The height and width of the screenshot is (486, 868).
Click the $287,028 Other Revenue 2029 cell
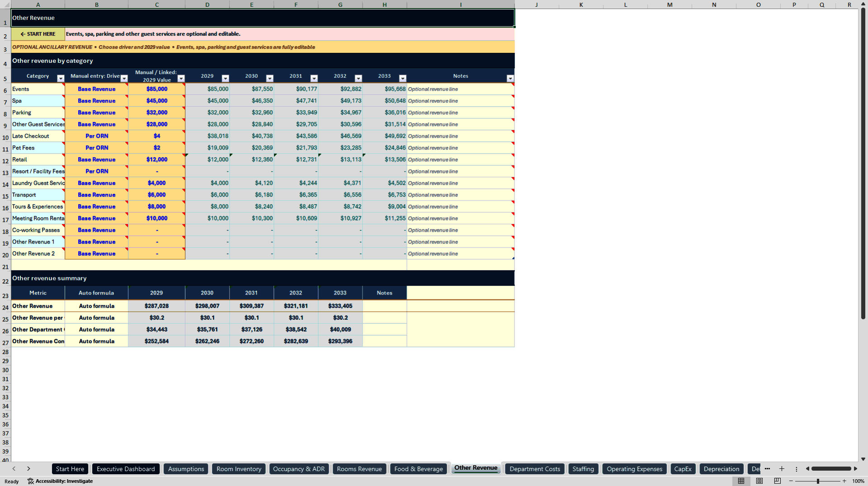[156, 306]
